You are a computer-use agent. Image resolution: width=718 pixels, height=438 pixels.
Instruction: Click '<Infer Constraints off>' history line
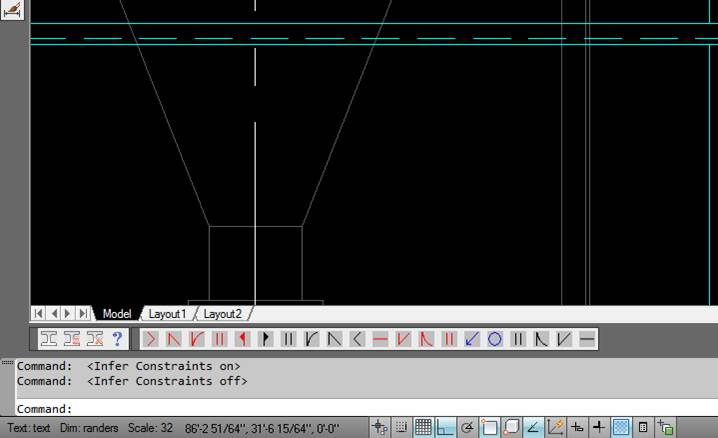pos(167,381)
